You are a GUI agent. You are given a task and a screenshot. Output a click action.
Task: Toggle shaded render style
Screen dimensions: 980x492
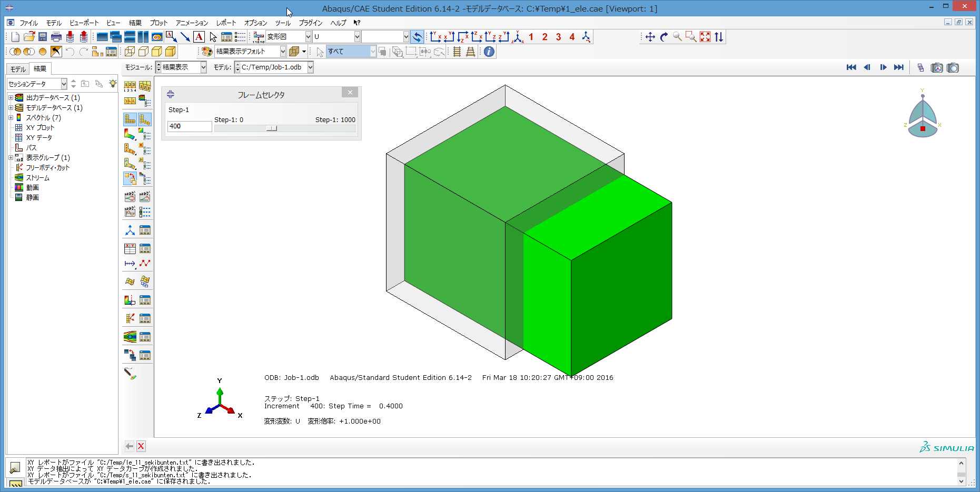tap(171, 52)
